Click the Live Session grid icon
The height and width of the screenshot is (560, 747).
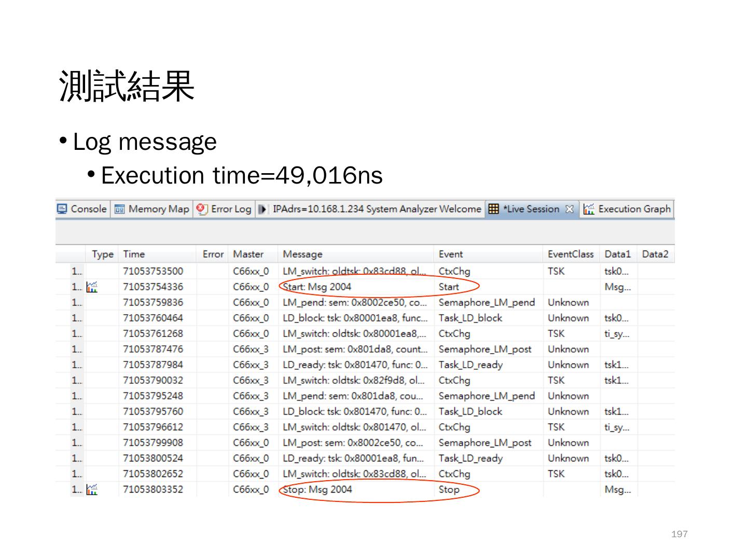(x=494, y=209)
